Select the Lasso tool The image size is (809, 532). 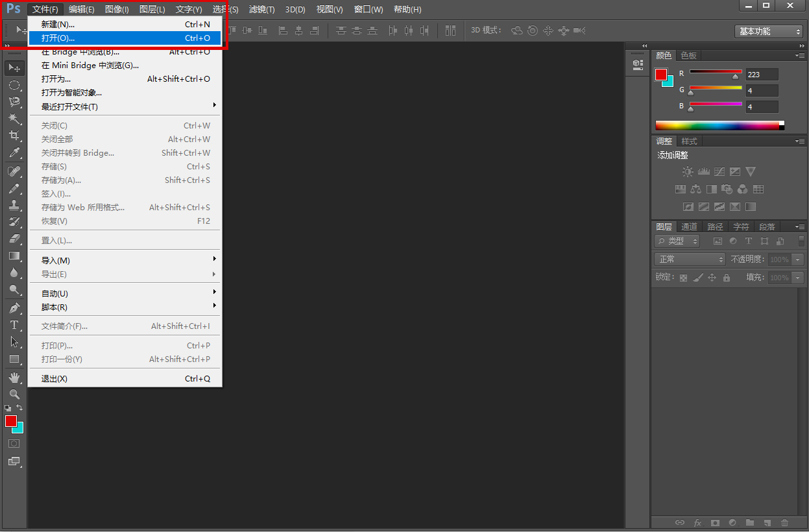coord(14,102)
